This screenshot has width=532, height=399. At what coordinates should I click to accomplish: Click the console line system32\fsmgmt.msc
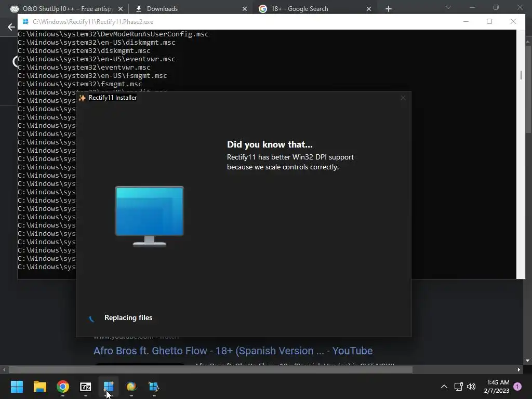tap(79, 84)
